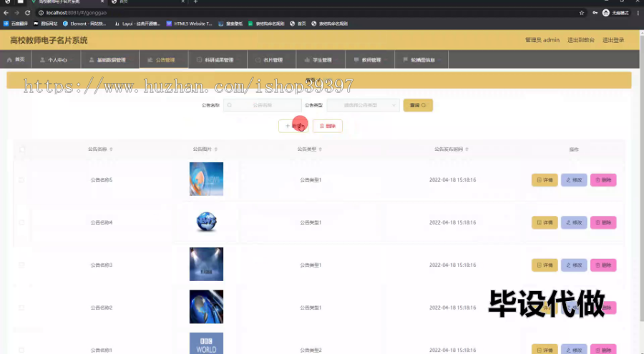The height and width of the screenshot is (354, 644).
Task: Open the blue globe thumbnail for 公告名称2
Action: coord(206,307)
